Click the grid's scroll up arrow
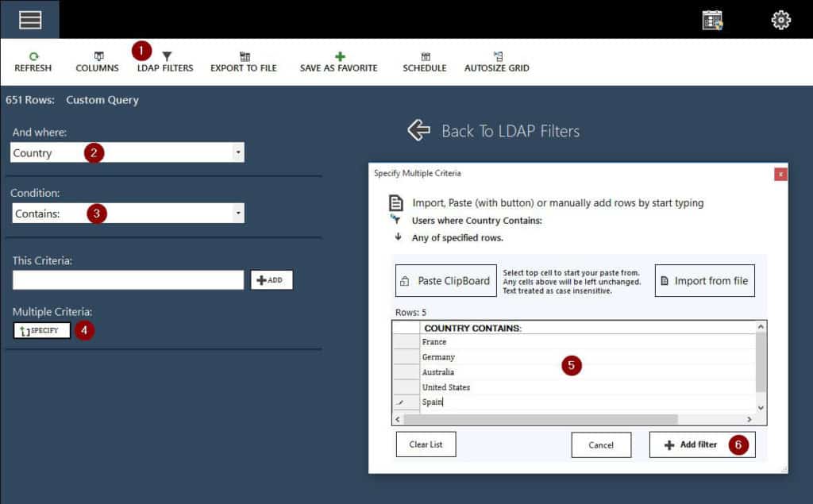Viewport: 813px width, 504px height. point(761,327)
